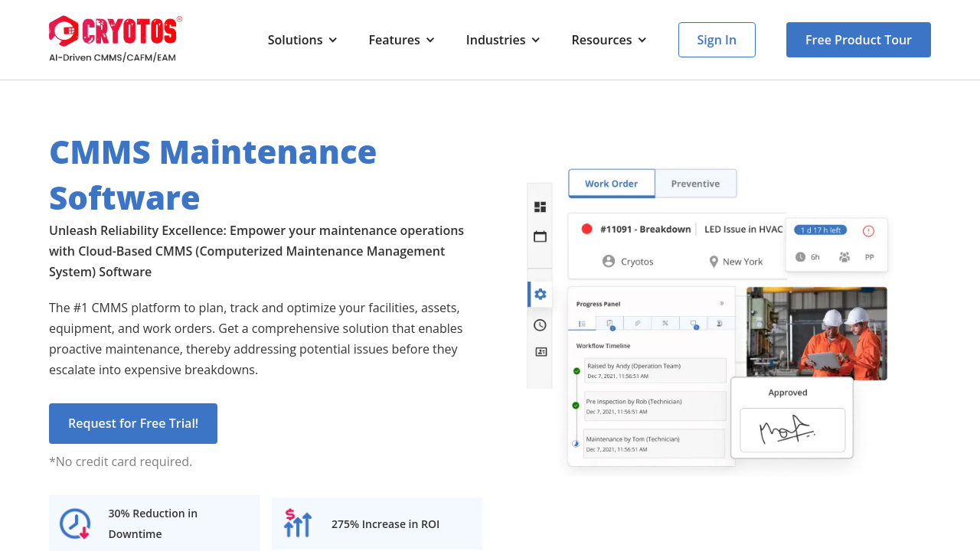Click the calendar icon in mockup sidebar
The width and height of the screenshot is (980, 551).
tap(540, 236)
